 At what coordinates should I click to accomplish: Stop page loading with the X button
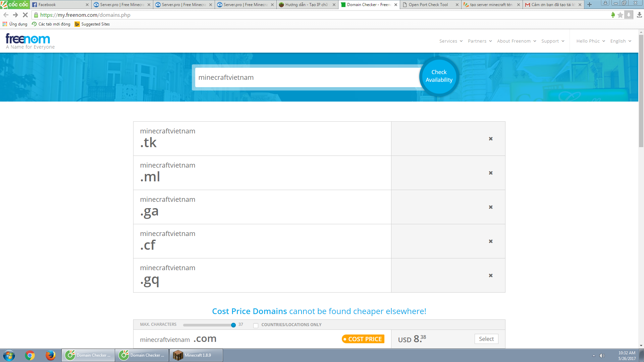[x=25, y=15]
